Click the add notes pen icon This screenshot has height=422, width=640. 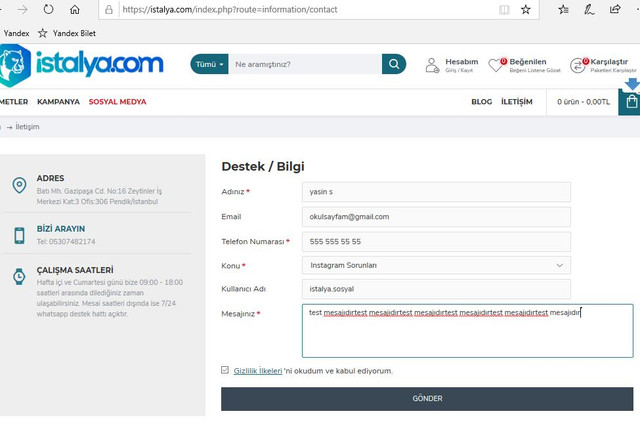pos(589,9)
